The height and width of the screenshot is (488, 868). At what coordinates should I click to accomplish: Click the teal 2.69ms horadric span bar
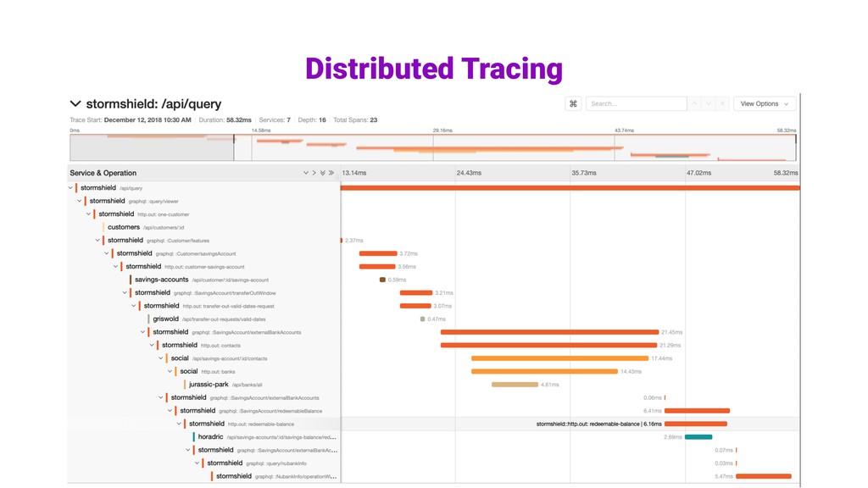pyautogui.click(x=698, y=437)
